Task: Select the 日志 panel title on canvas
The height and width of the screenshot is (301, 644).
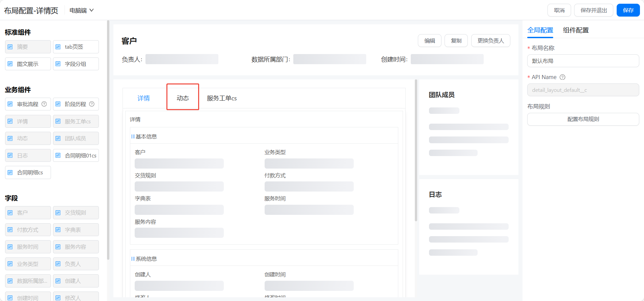Action: click(435, 195)
